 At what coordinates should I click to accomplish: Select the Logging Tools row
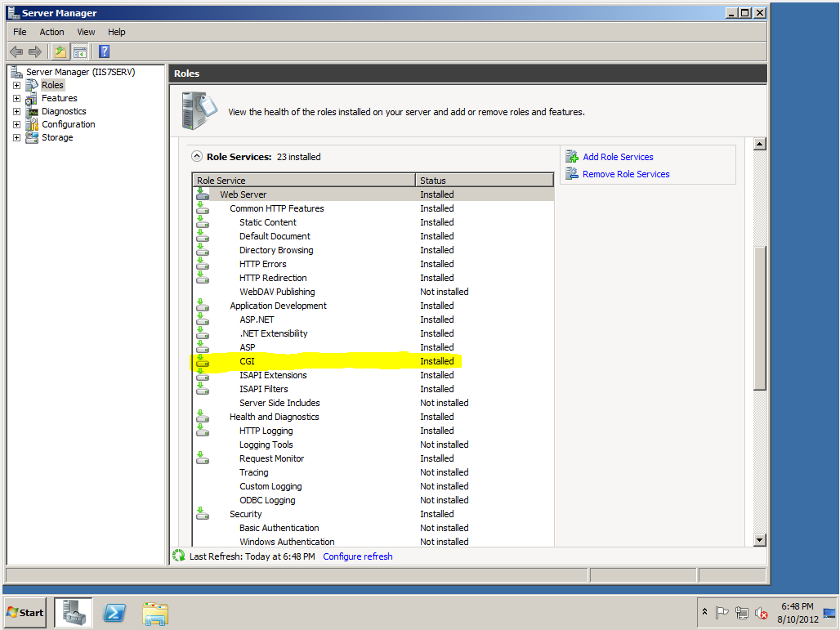[x=373, y=445]
